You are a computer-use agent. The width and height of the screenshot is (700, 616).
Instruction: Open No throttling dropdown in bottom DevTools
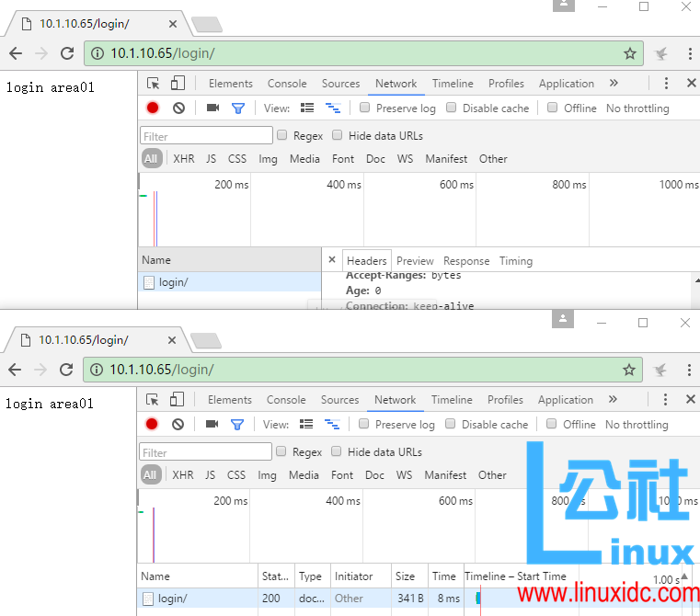(637, 425)
